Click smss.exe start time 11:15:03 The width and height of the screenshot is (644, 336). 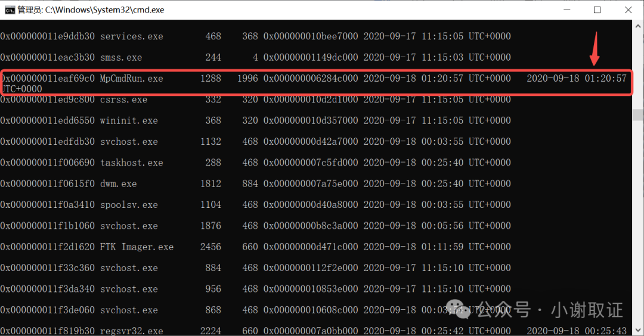tap(442, 57)
